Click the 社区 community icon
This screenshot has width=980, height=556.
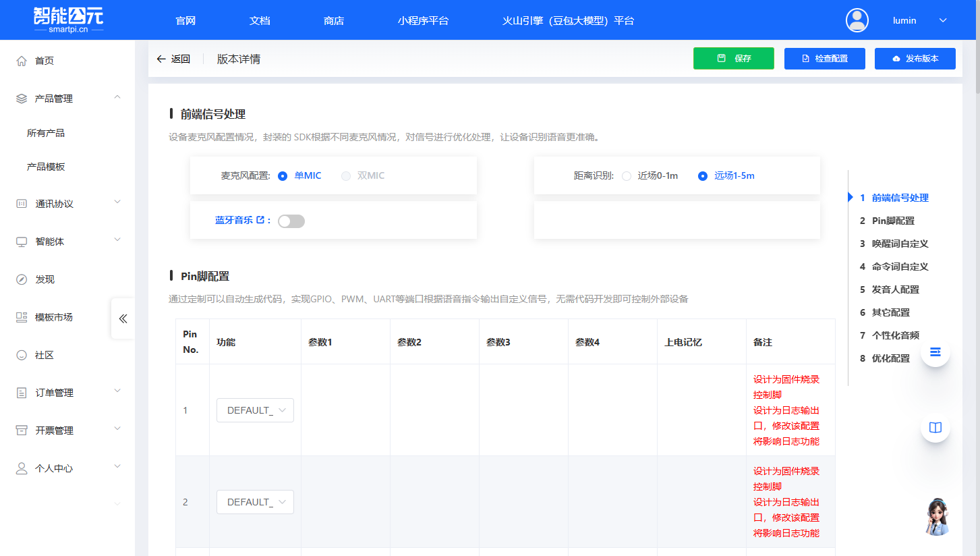[21, 354]
